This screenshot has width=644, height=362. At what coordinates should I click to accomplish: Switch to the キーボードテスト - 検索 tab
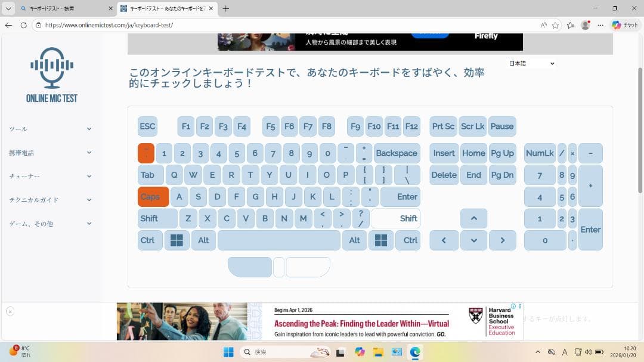[63, 9]
